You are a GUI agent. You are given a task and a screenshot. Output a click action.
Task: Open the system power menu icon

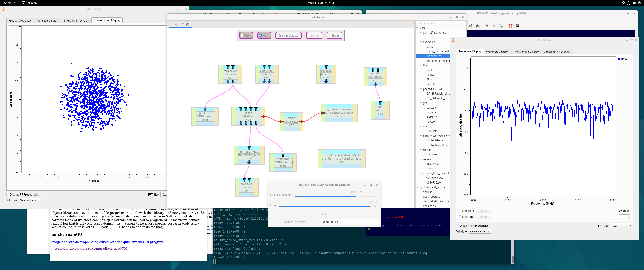click(x=639, y=3)
